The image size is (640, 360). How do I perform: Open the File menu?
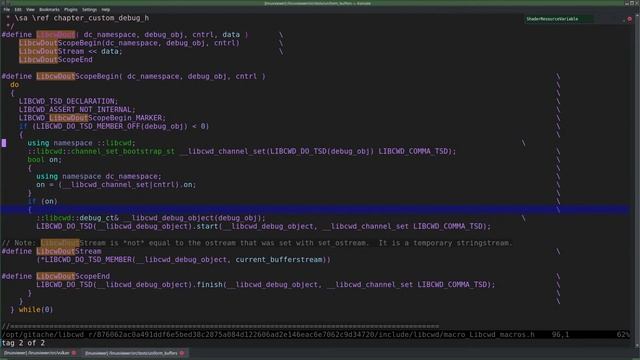pos(7,9)
